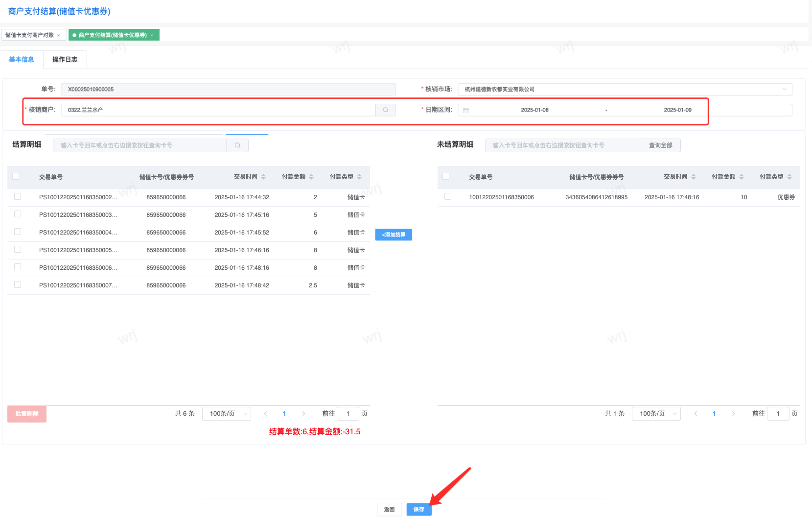Click the 添加结算 button

point(394,235)
